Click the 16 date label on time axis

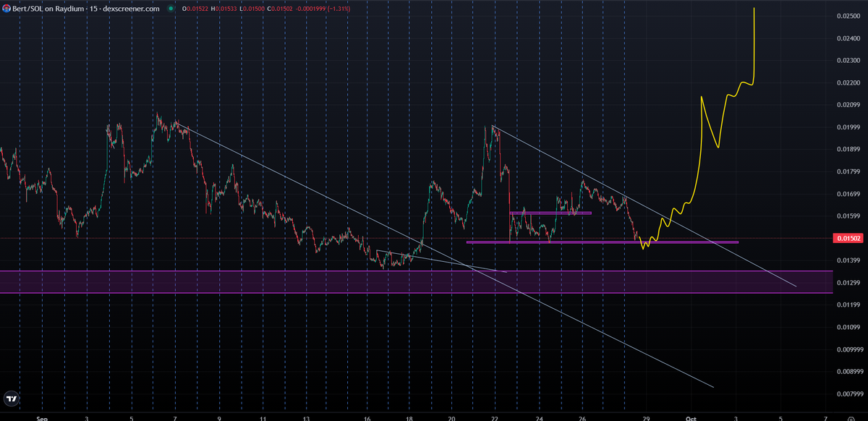pyautogui.click(x=368, y=418)
